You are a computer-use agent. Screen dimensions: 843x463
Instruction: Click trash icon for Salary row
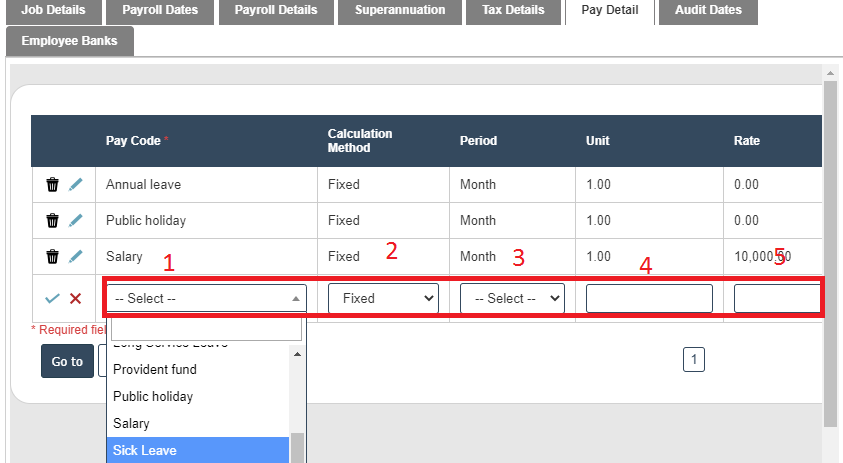(52, 257)
